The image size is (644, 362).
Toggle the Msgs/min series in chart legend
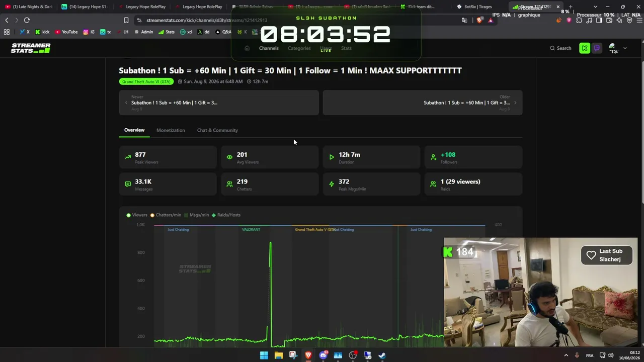click(x=196, y=215)
